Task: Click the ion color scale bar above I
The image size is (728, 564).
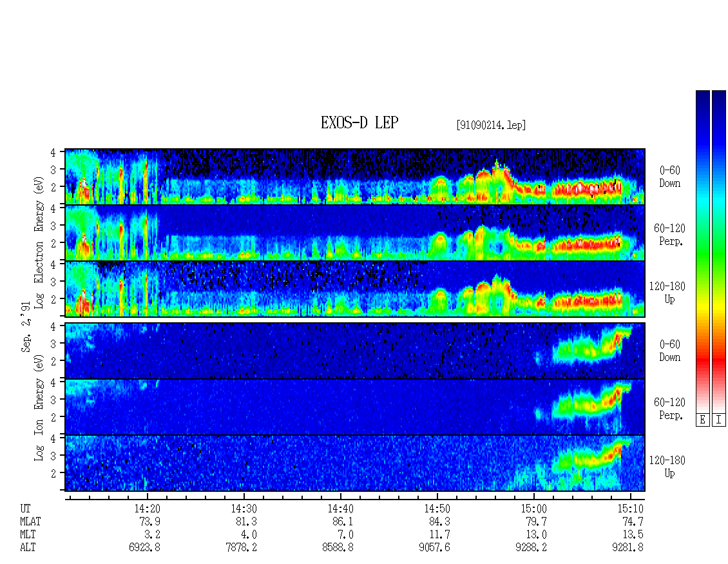Action: click(719, 251)
